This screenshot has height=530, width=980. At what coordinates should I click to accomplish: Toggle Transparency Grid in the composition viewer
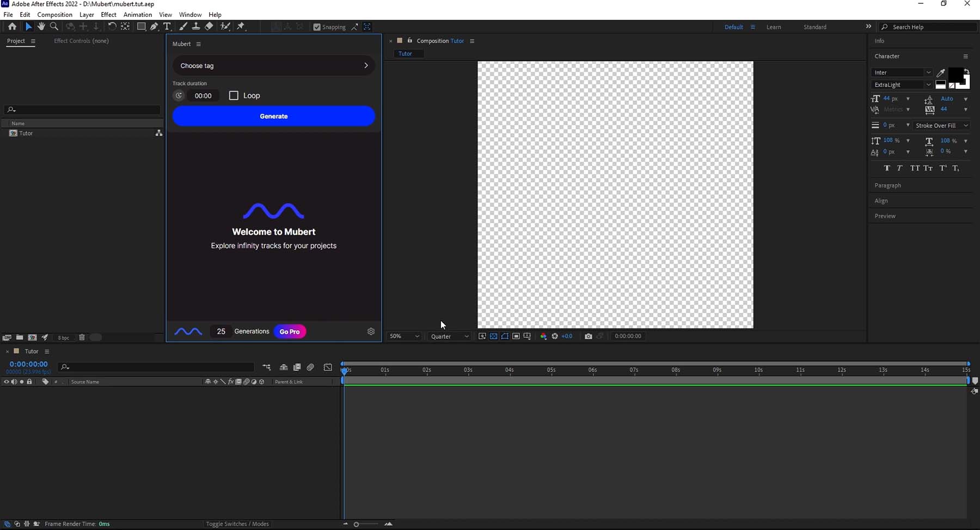point(494,336)
